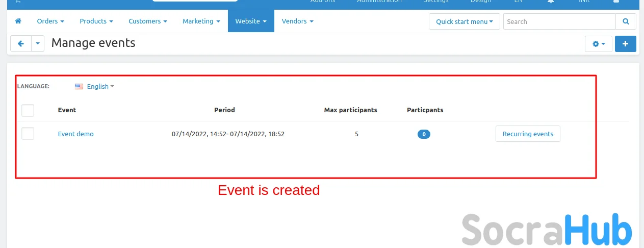Click the search magnifier button
The image size is (644, 248).
(626, 21)
